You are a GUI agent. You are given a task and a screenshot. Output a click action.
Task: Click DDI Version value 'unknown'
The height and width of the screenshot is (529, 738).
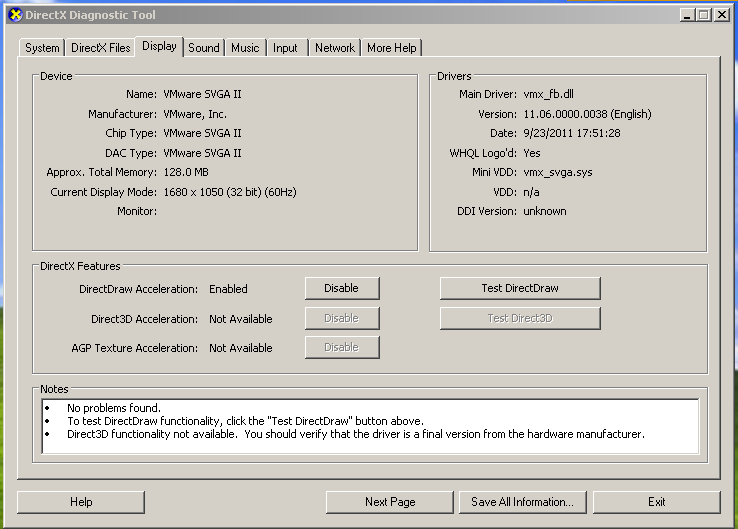545,211
